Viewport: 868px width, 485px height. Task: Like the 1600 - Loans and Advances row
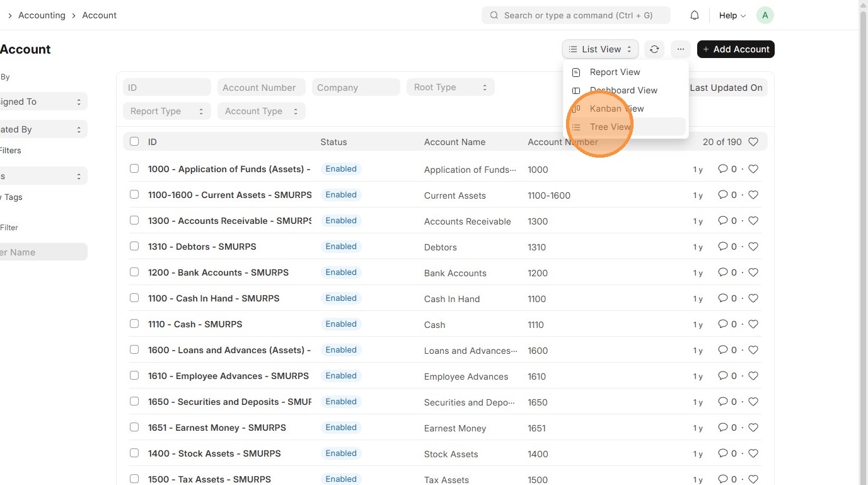point(753,350)
